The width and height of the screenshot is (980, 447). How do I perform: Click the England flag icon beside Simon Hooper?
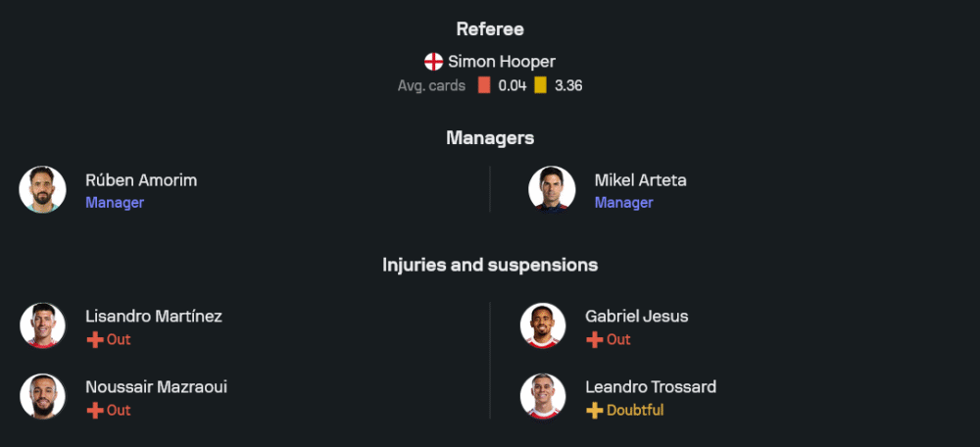pos(433,62)
